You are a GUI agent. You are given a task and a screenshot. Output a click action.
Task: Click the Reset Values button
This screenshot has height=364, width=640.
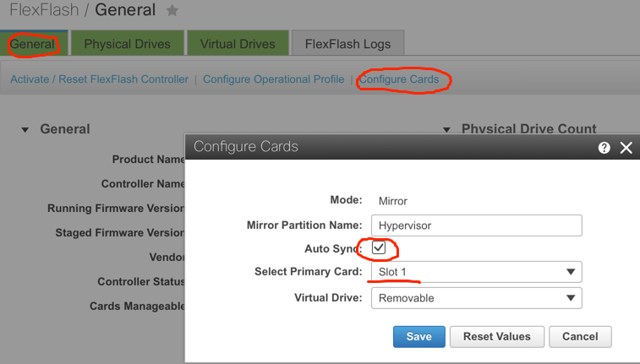click(x=497, y=337)
